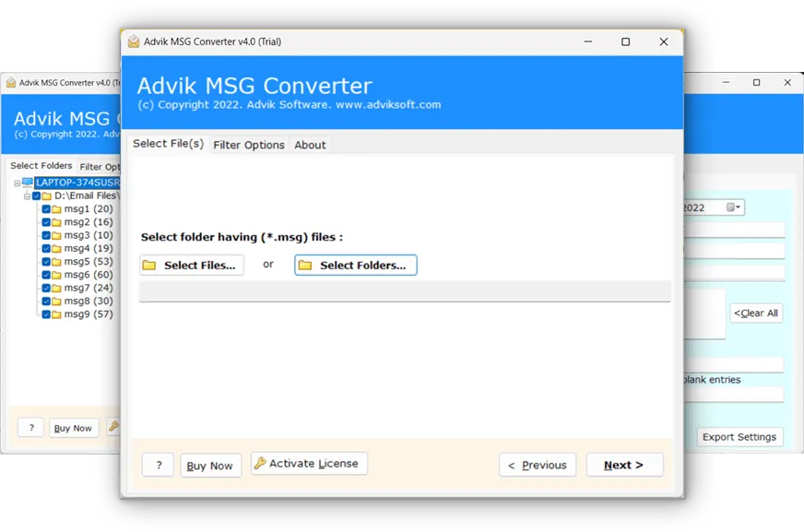
Task: Click the Advik app icon in front window title bar
Action: (134, 41)
